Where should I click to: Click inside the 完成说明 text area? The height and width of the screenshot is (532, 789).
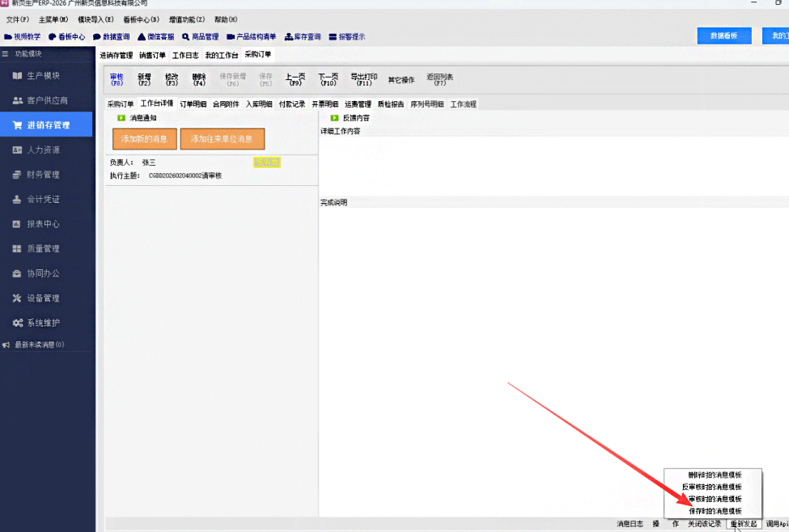550,356
